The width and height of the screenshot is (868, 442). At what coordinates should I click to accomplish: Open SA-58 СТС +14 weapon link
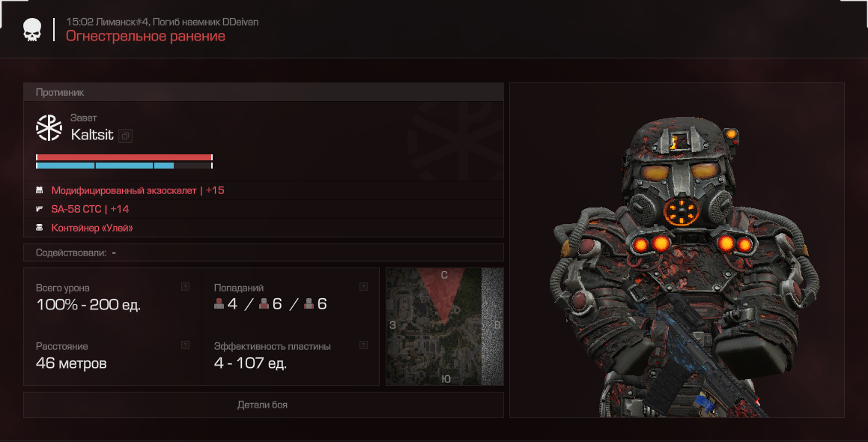[90, 209]
